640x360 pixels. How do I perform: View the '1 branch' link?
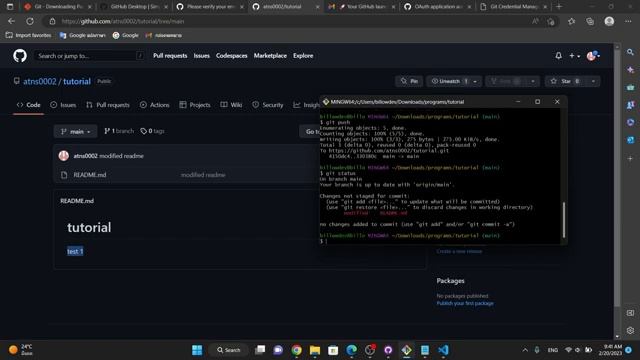pyautogui.click(x=119, y=131)
